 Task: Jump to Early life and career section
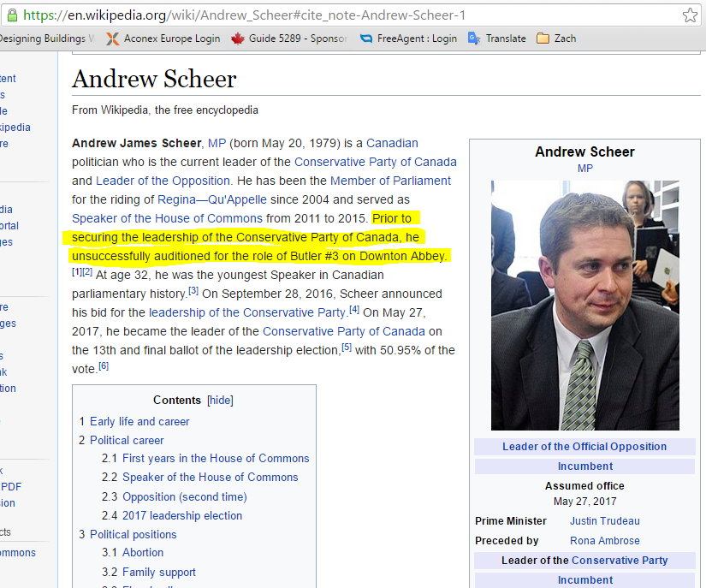tap(139, 422)
